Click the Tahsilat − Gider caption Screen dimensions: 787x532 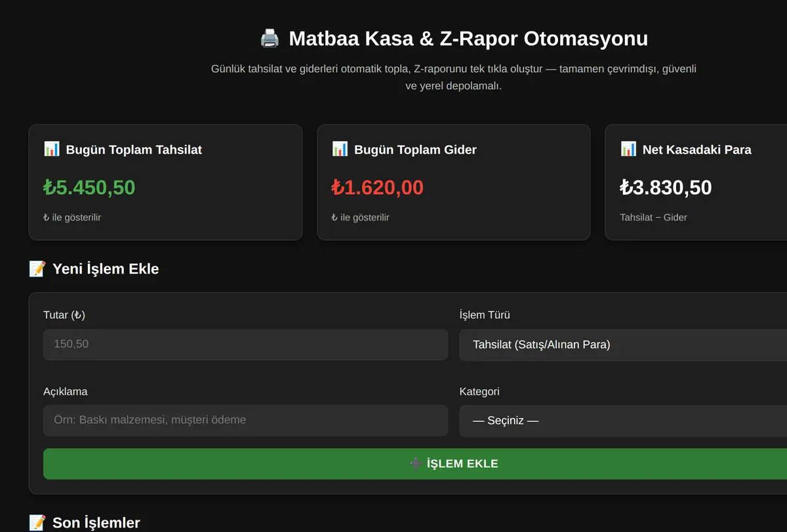653,217
